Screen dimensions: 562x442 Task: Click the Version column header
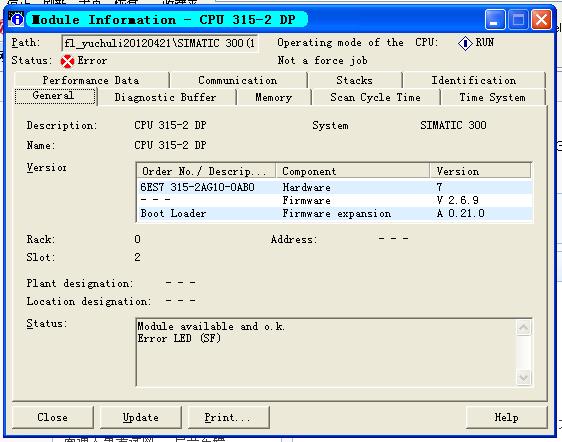(480, 171)
